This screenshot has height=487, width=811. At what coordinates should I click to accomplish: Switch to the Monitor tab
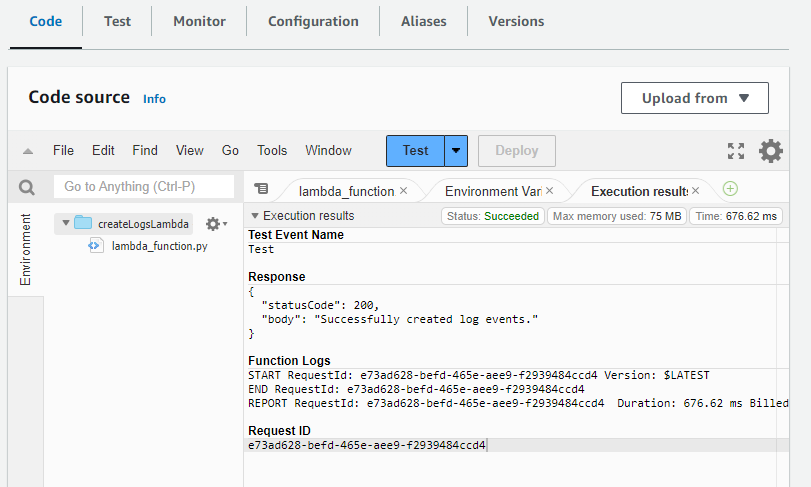point(199,21)
